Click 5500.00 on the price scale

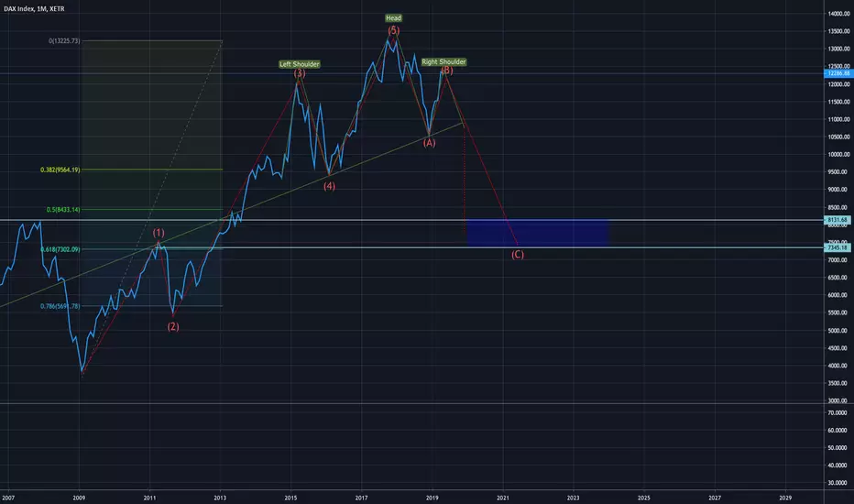pyautogui.click(x=838, y=312)
